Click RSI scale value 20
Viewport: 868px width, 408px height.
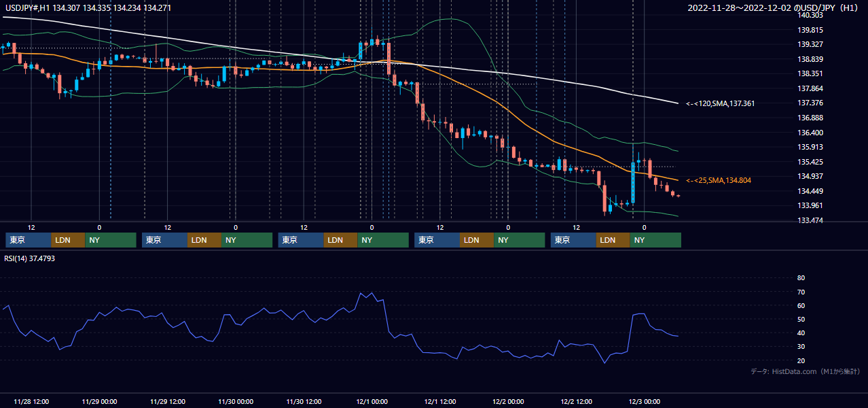[x=801, y=360]
